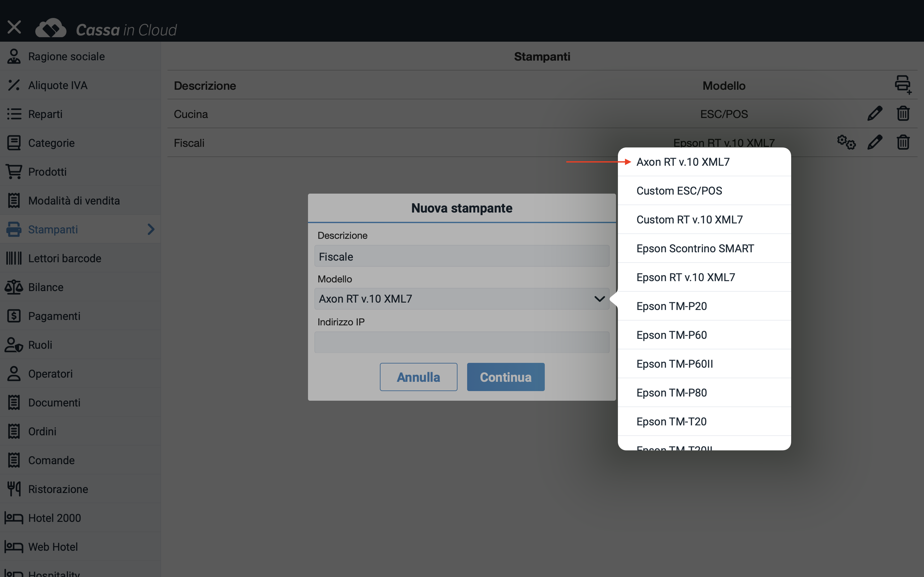Select Epson TM-P80 option

[x=671, y=393]
